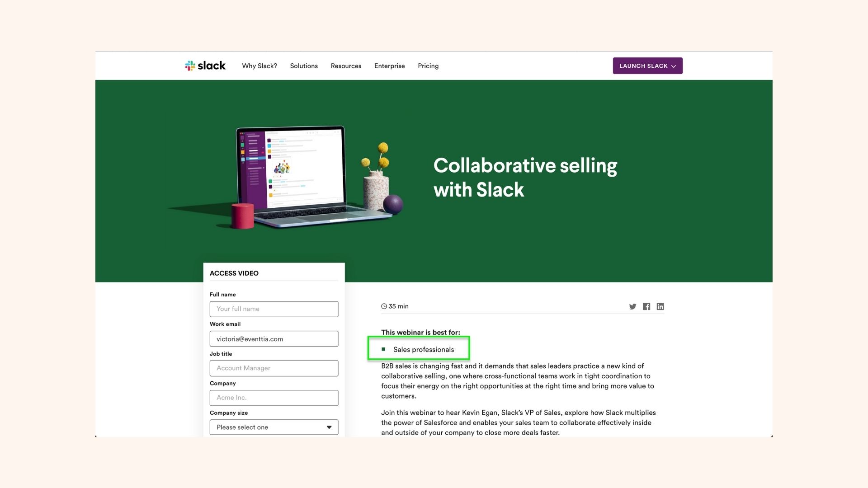Click the Slack colorful logo top left
The height and width of the screenshot is (488, 868).
[x=189, y=65]
